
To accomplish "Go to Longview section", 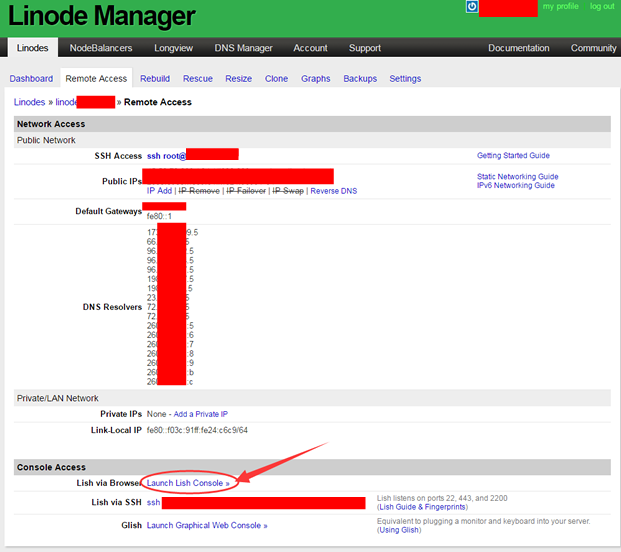I will 173,48.
